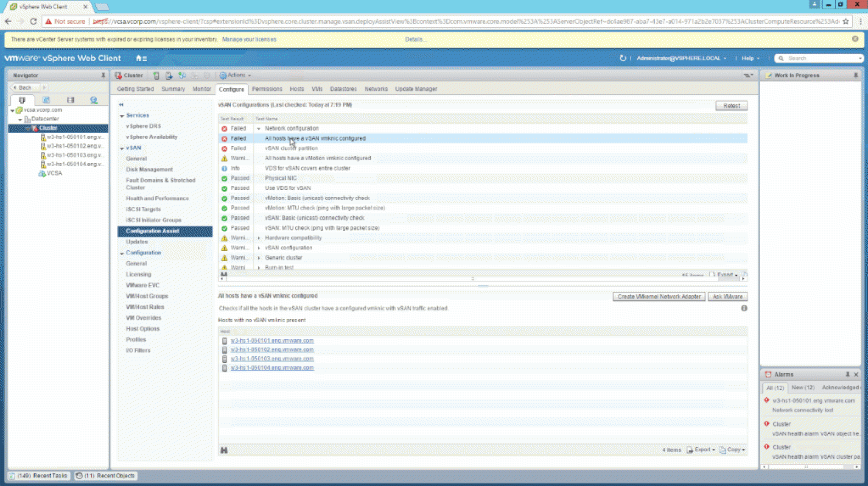Click the find binoculars icon in hosts list

224,450
